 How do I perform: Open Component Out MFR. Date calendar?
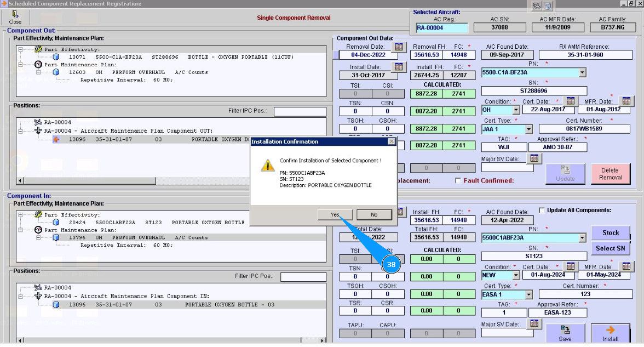[626, 101]
